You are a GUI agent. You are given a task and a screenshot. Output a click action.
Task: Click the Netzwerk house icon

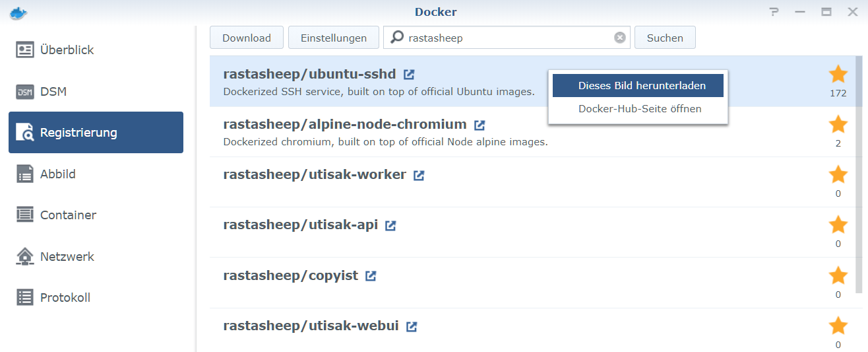coord(25,256)
